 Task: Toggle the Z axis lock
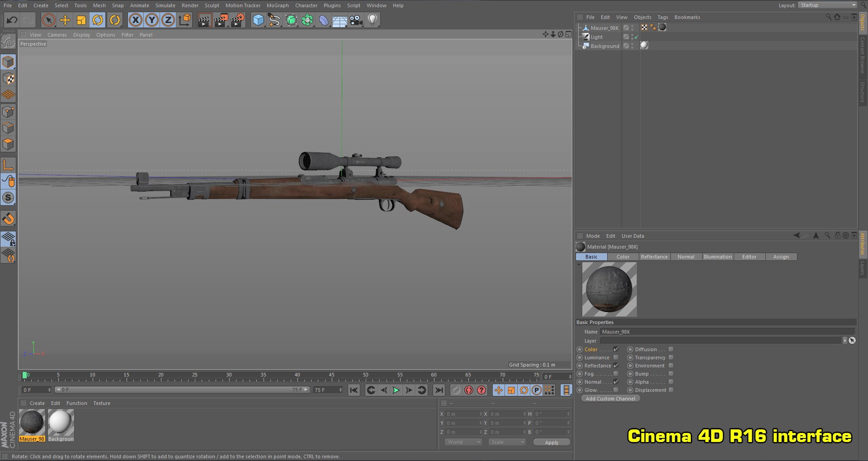point(168,20)
